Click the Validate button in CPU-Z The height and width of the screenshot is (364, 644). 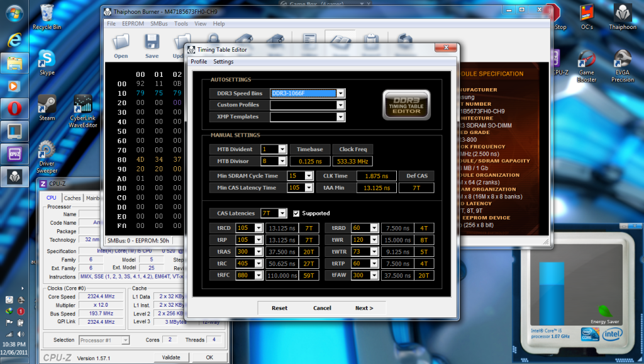point(171,358)
